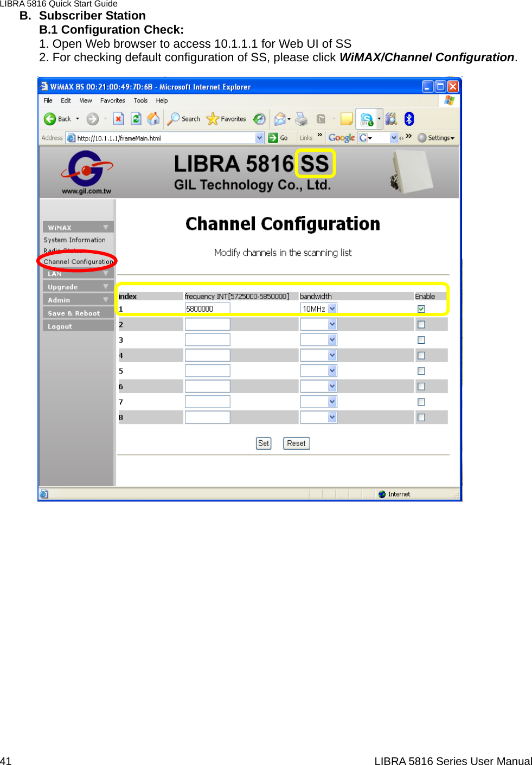
Task: Click the frequency field for index 2
Action: click(208, 324)
